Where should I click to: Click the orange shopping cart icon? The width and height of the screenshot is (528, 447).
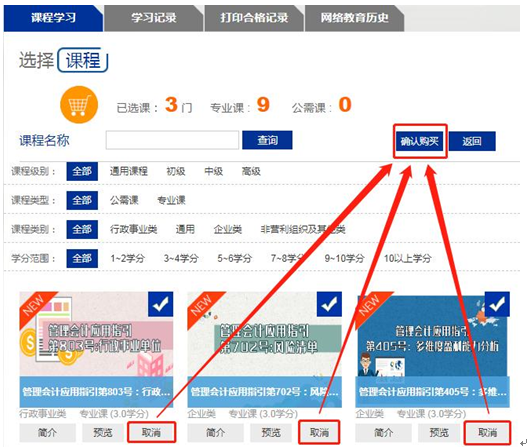79,105
